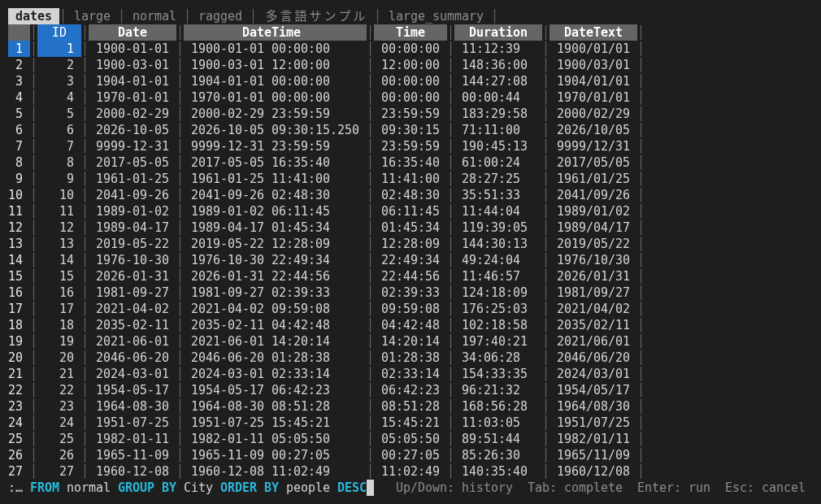Open the 多言語サンプル sheet tab

(x=315, y=16)
